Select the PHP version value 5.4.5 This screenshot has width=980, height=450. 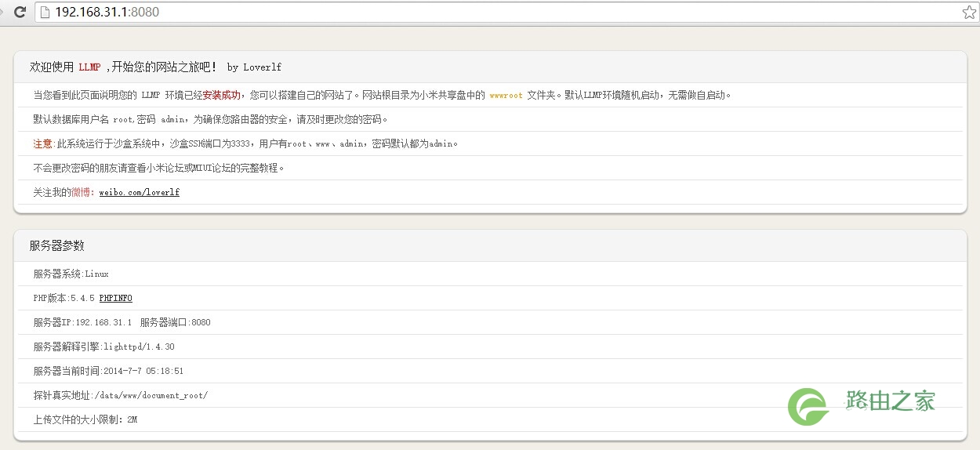82,299
